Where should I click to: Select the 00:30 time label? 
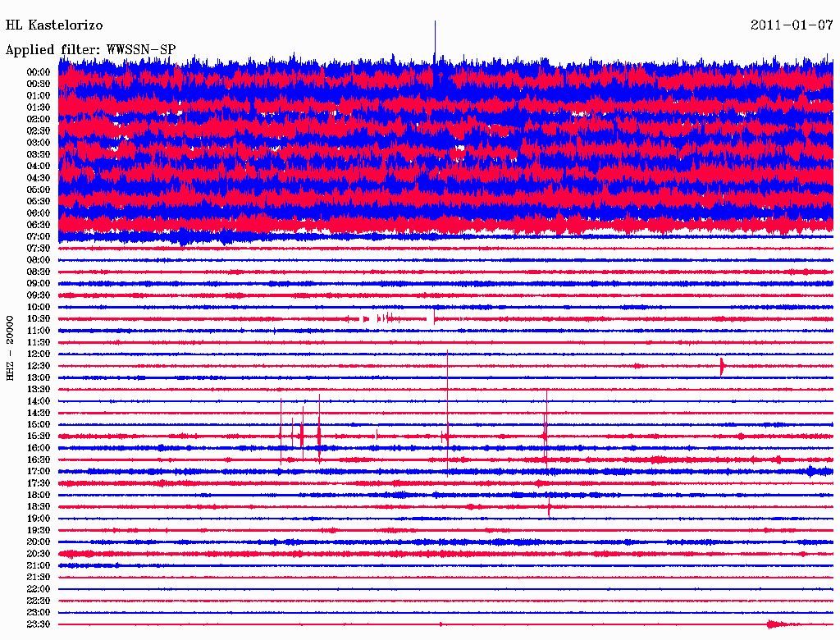(39, 84)
